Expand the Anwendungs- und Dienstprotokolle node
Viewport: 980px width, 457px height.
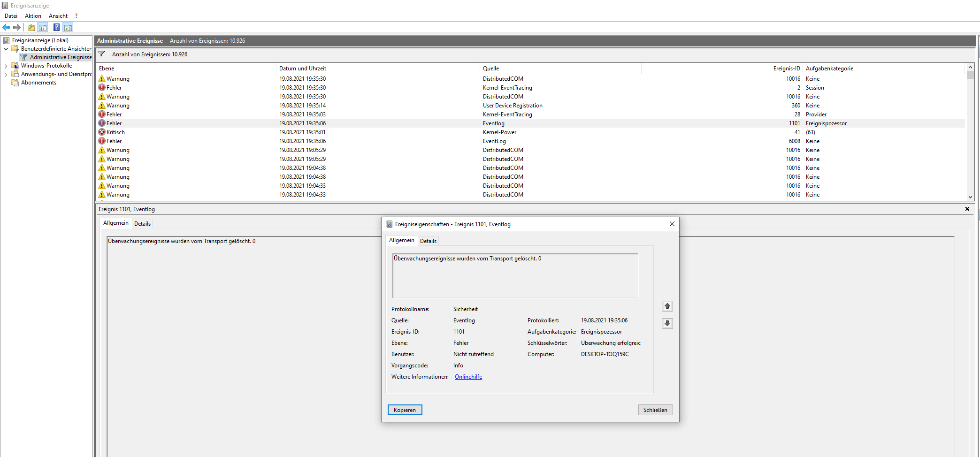tap(6, 75)
